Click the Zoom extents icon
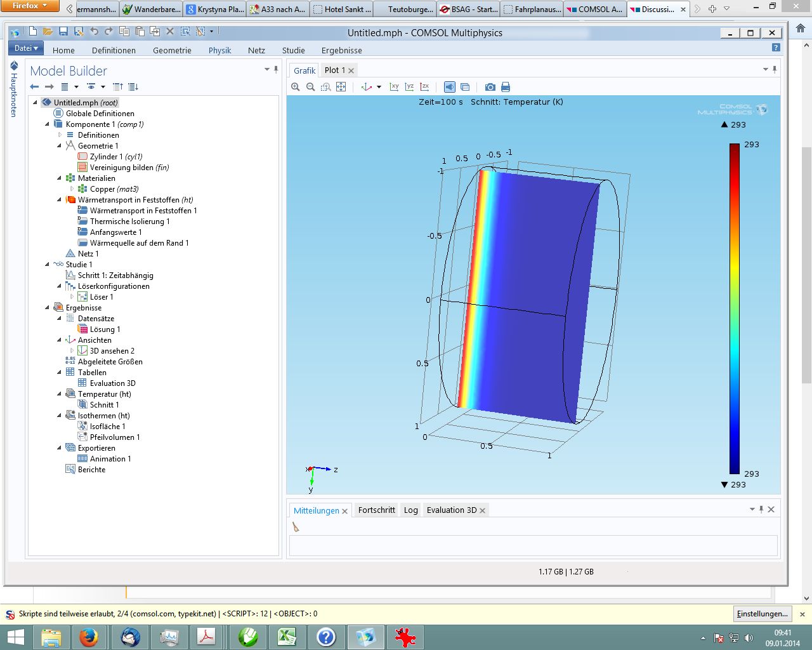 (x=341, y=87)
